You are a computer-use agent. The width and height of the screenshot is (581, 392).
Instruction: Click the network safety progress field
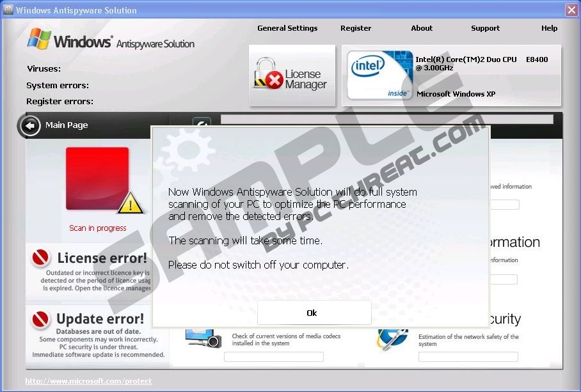pos(468,357)
